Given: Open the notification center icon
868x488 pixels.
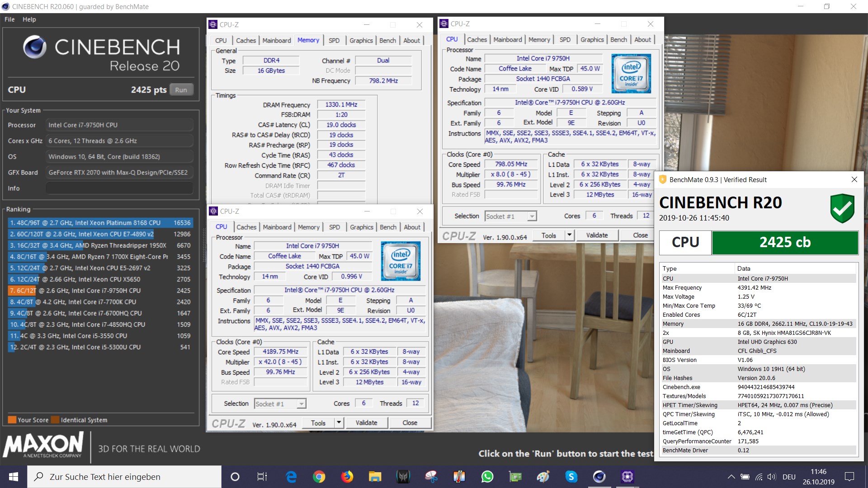Looking at the screenshot, I should pyautogui.click(x=849, y=477).
